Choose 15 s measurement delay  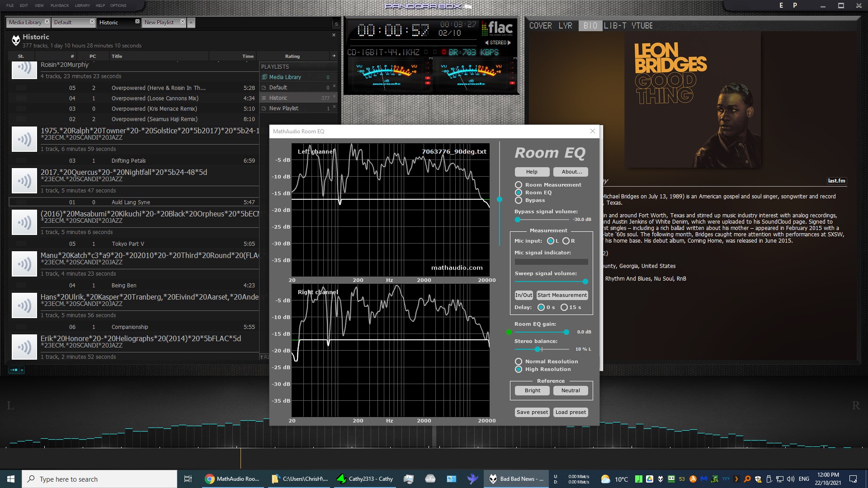[x=564, y=307]
